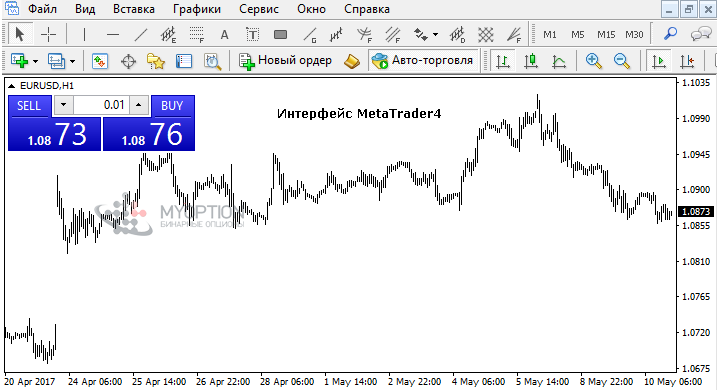Open the Сервис menu
Viewport: 720px width, 390px height.
point(259,9)
